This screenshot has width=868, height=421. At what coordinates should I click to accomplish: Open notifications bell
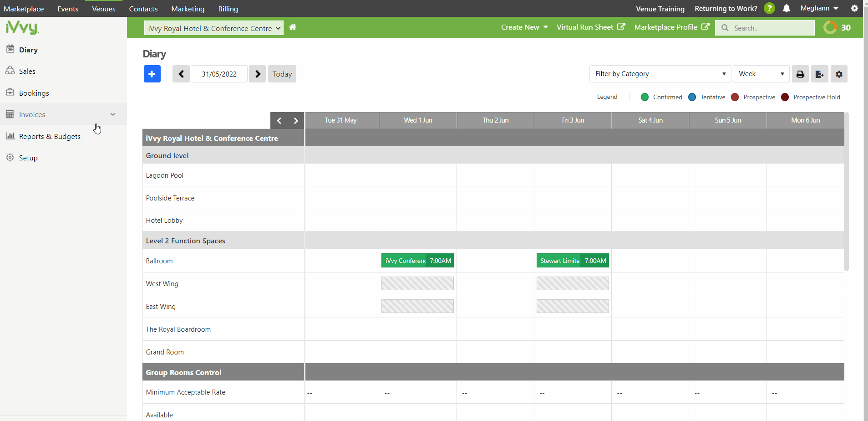click(787, 8)
